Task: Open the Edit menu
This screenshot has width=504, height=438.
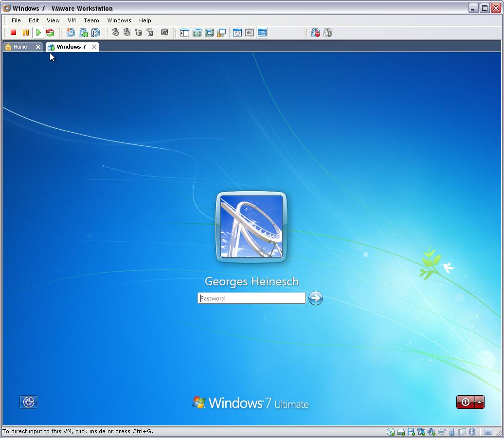Action: pos(34,20)
